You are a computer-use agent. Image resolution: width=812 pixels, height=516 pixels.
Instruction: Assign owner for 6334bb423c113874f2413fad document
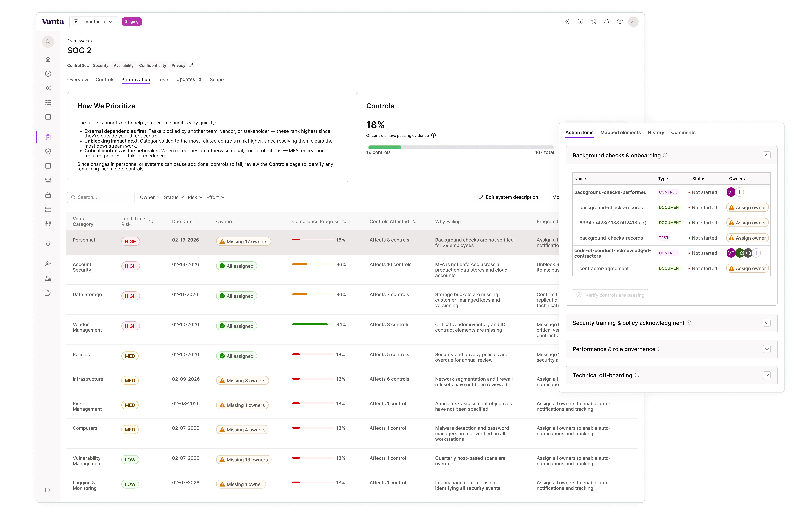(x=747, y=223)
